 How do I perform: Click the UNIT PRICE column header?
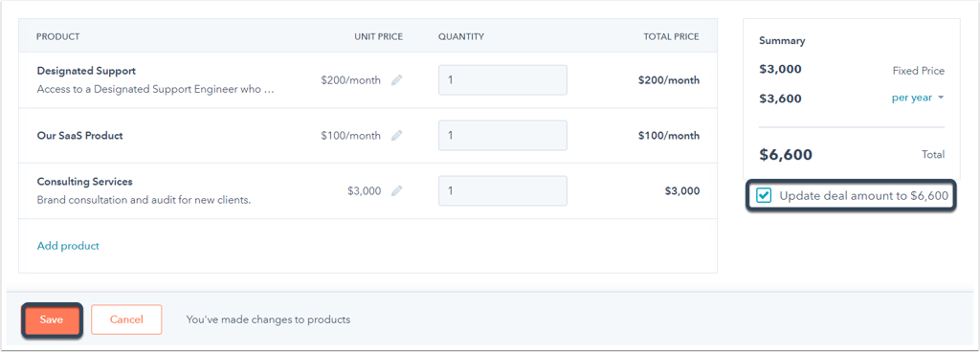[379, 36]
